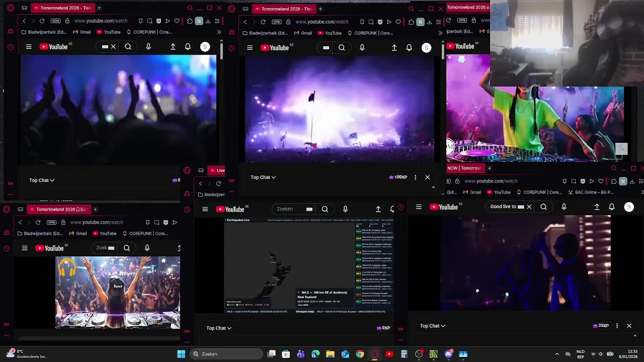Open new tab plus in bottom-left window

tap(95, 209)
